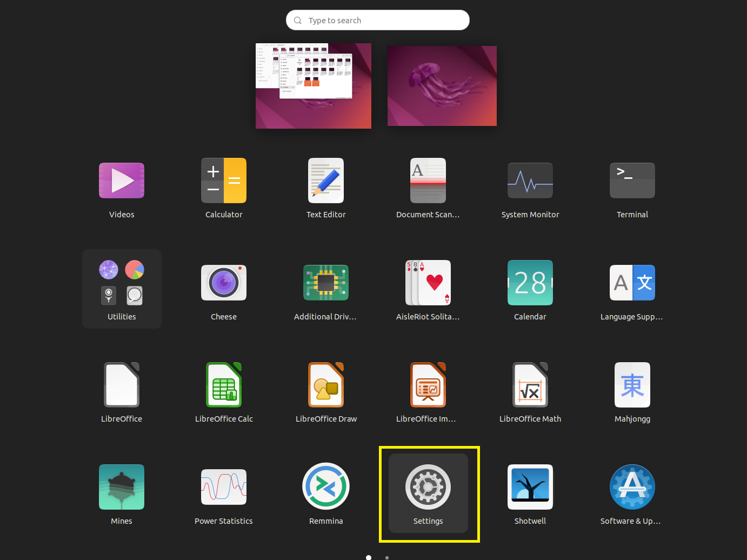Launch the Cheese webcam app
Image resolution: width=747 pixels, height=560 pixels.
pos(224,283)
